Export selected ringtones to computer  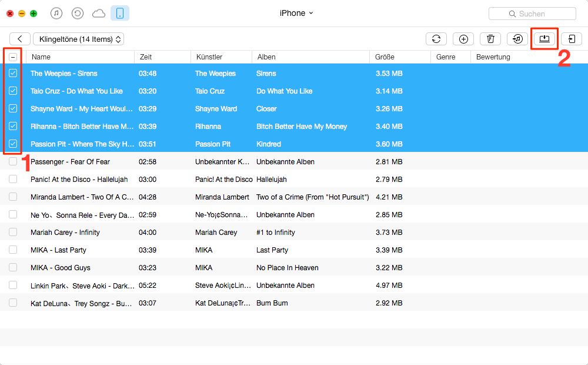click(x=544, y=39)
